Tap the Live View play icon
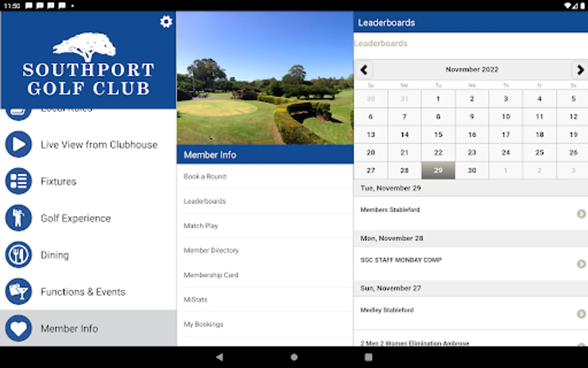The width and height of the screenshot is (588, 368). [x=18, y=144]
